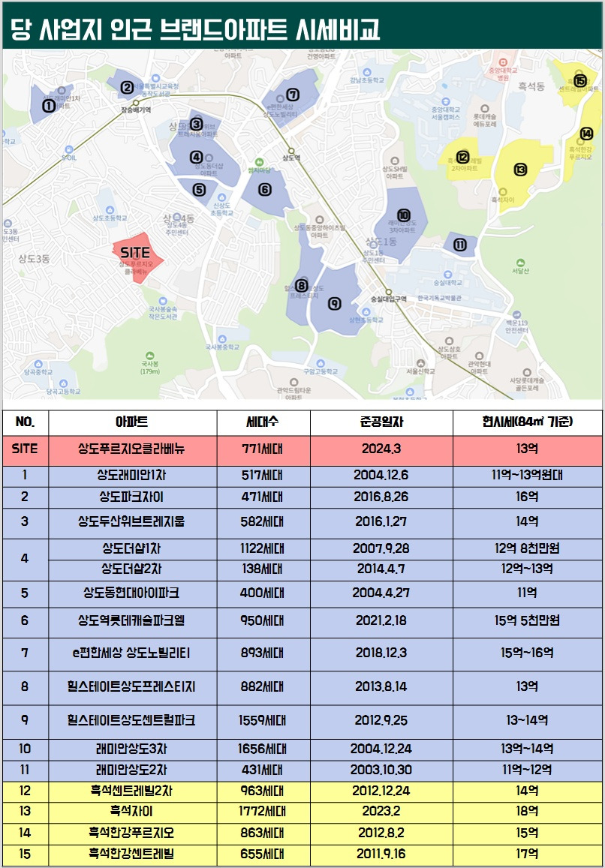Click marker 8 for 힐스테이트상도프레스티지
The image size is (605, 868).
pos(301,285)
